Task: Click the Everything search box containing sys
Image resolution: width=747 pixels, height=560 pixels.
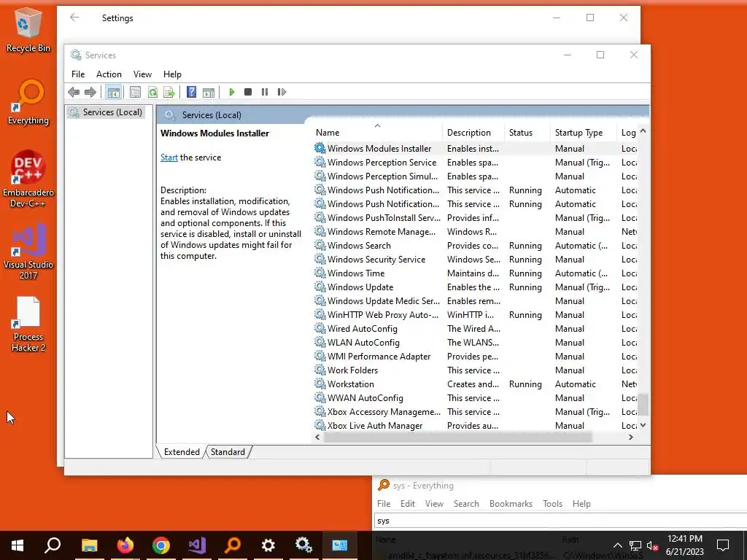Action: [560, 521]
